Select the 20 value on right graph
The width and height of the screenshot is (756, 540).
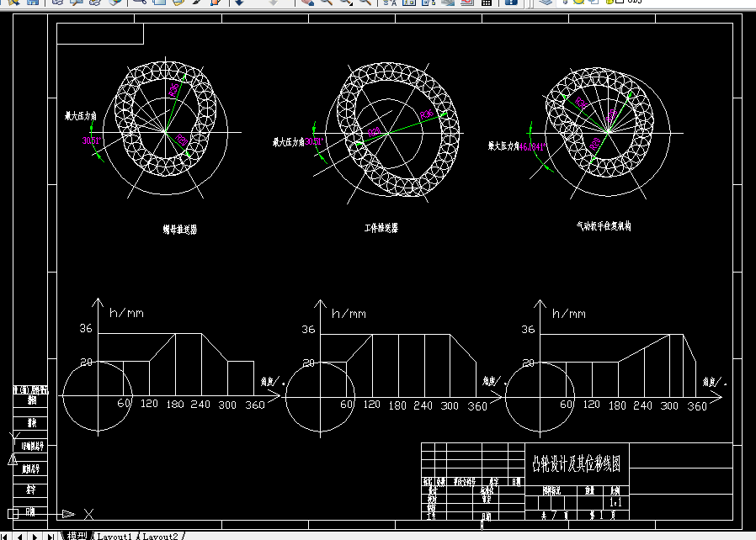click(x=529, y=363)
